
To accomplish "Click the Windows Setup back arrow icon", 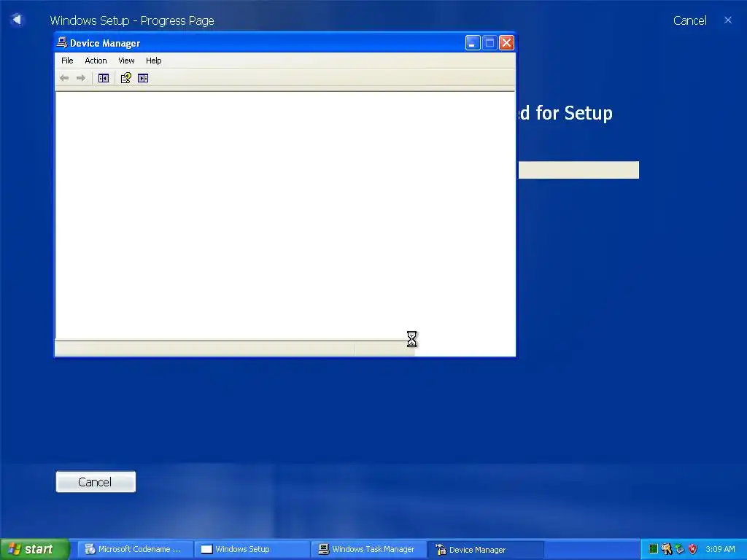I will (x=17, y=20).
